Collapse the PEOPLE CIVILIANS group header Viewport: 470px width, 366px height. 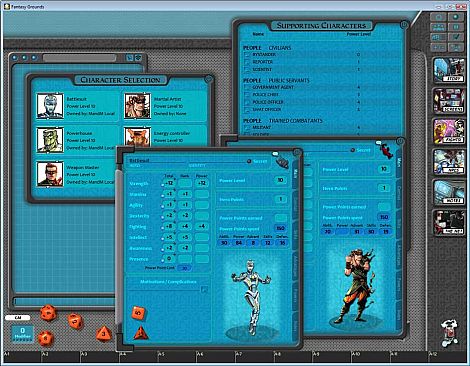[267, 48]
